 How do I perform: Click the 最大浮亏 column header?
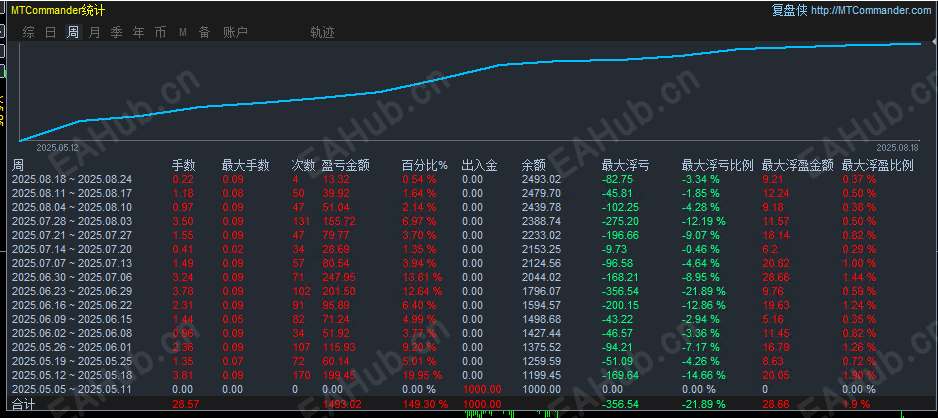[625, 166]
